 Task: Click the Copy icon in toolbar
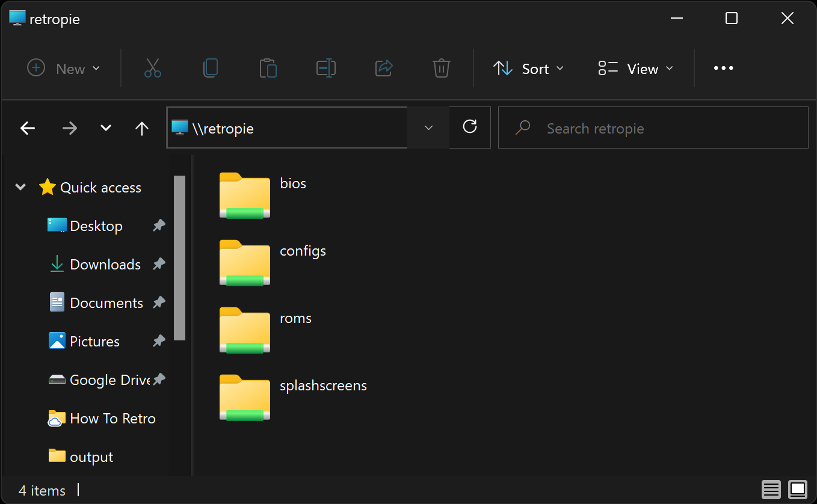[210, 68]
